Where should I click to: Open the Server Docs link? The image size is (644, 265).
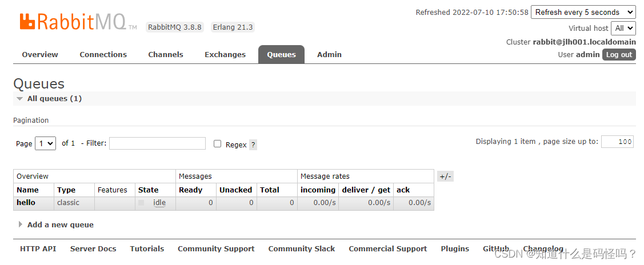(x=93, y=248)
